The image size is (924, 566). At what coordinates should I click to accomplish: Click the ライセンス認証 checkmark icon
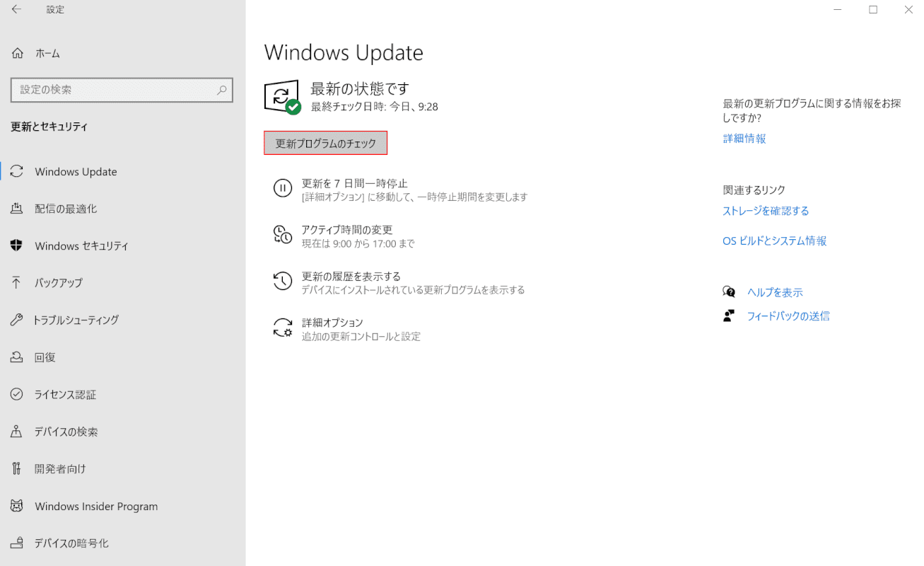(17, 394)
